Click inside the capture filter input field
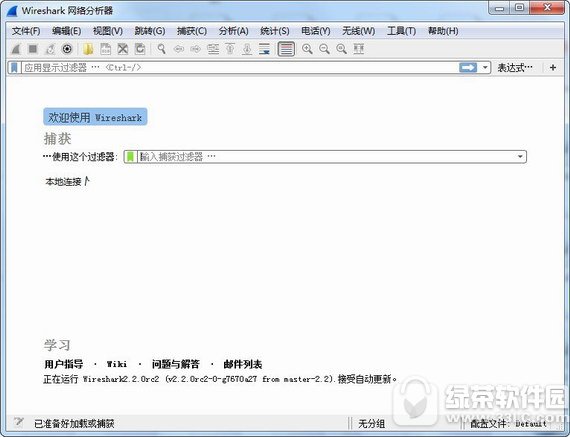 tap(326, 157)
